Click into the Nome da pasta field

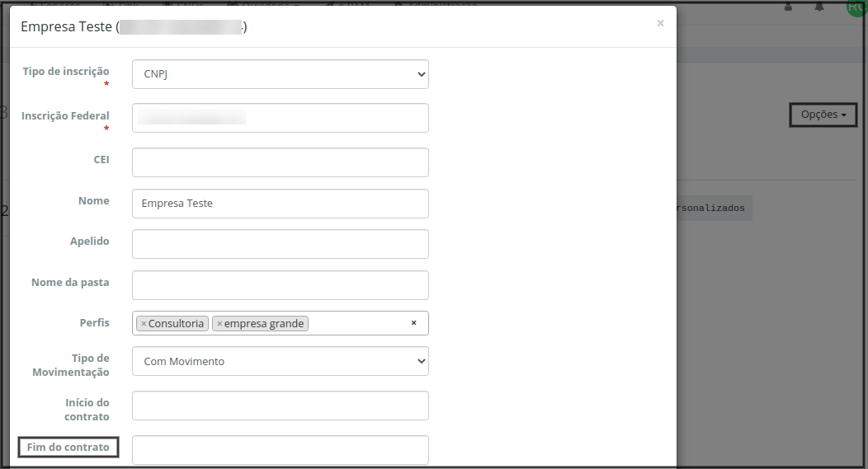point(281,285)
